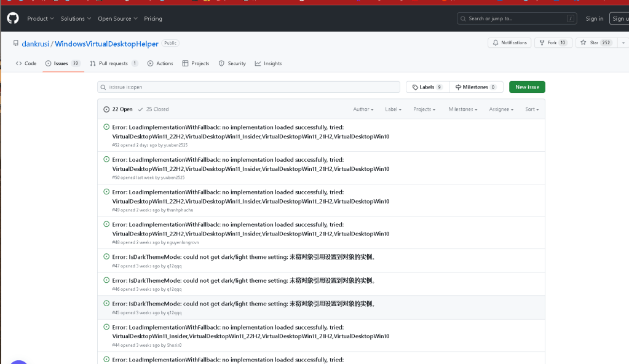
Task: Show the 22 Open issues
Action: [x=118, y=109]
